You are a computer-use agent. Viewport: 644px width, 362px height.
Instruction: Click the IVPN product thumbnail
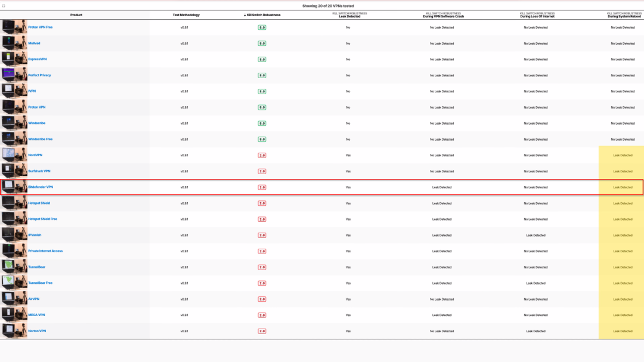[14, 91]
